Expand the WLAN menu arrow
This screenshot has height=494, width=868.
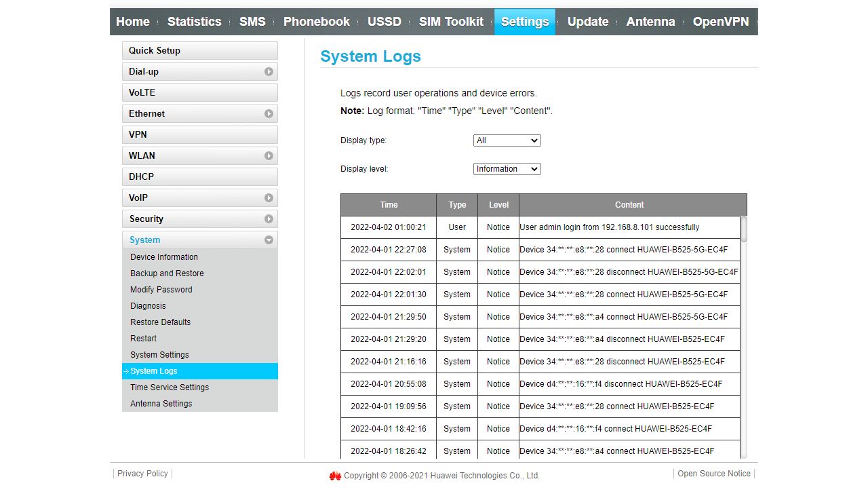[269, 155]
